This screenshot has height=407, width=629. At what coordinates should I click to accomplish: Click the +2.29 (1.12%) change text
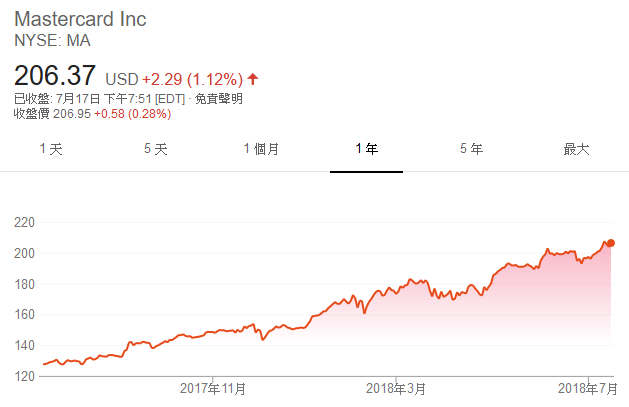click(x=193, y=79)
